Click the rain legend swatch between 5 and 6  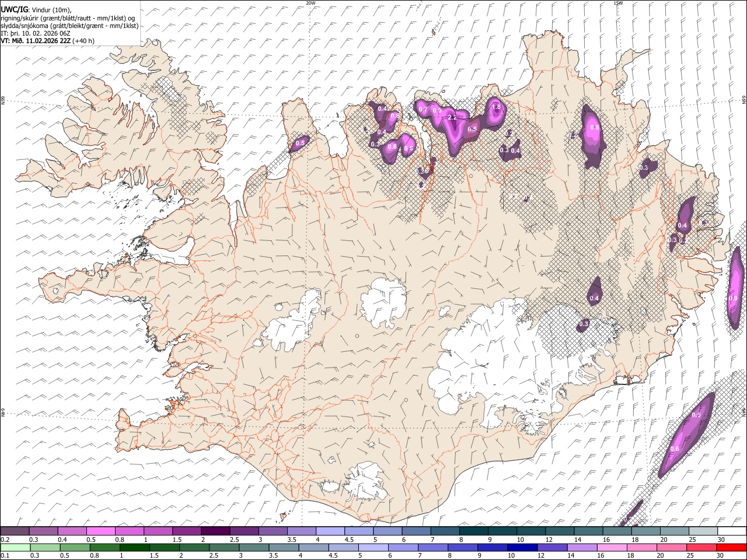click(373, 547)
